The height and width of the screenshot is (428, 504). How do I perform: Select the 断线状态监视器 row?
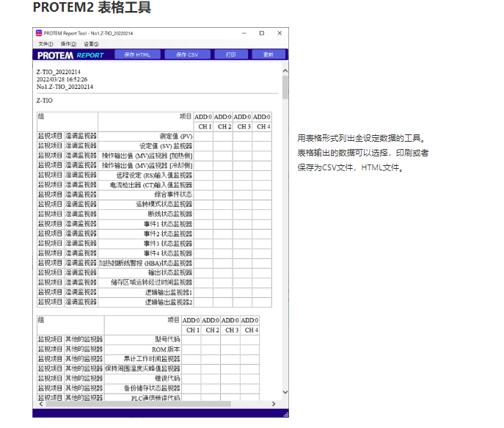(x=154, y=214)
